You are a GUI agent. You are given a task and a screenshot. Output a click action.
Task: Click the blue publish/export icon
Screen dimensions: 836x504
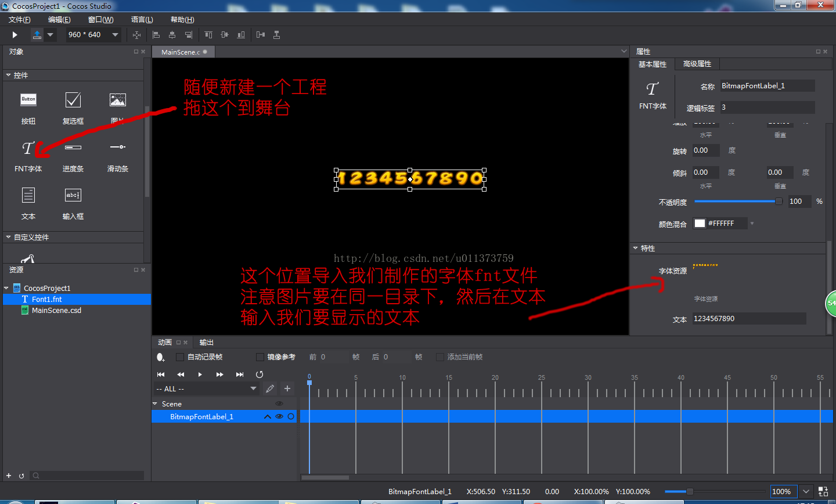(x=37, y=35)
